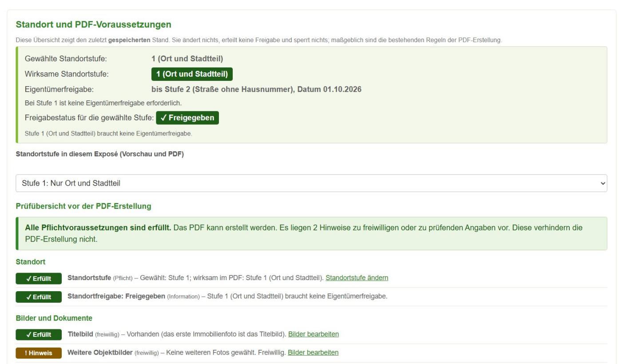
Task: Click the bold "Titelbild" row title
Action: [80, 334]
